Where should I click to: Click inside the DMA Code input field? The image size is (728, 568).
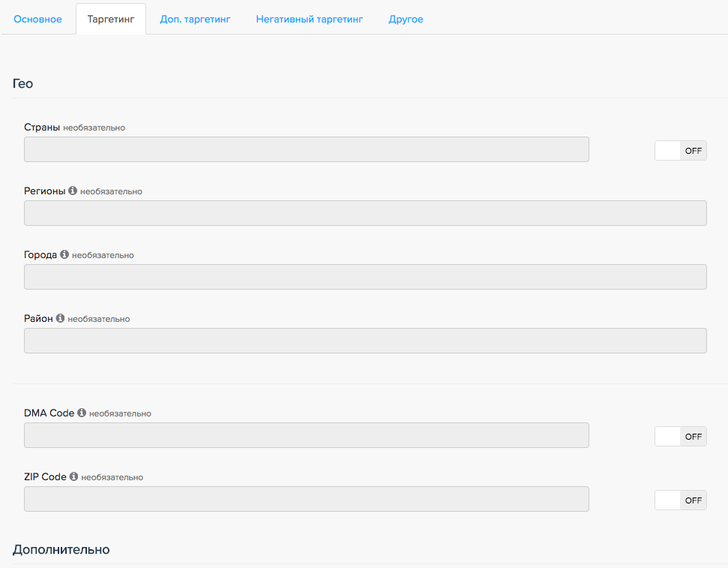306,435
